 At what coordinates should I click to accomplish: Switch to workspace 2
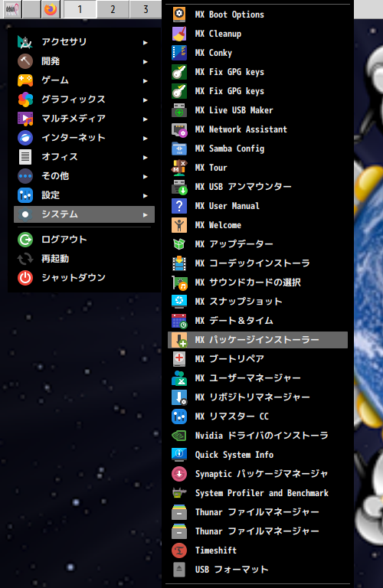tap(113, 9)
